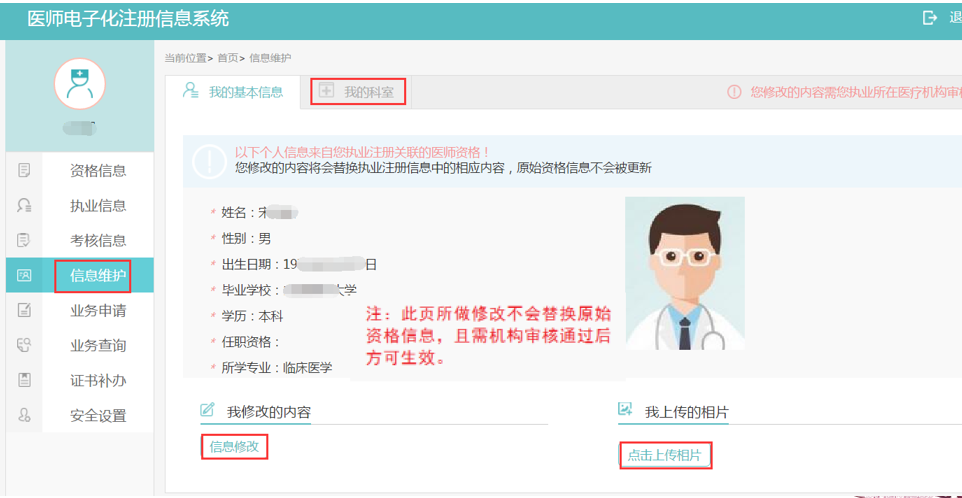The height and width of the screenshot is (498, 962).
Task: Click the 证书补办 sidebar icon
Action: [25, 380]
